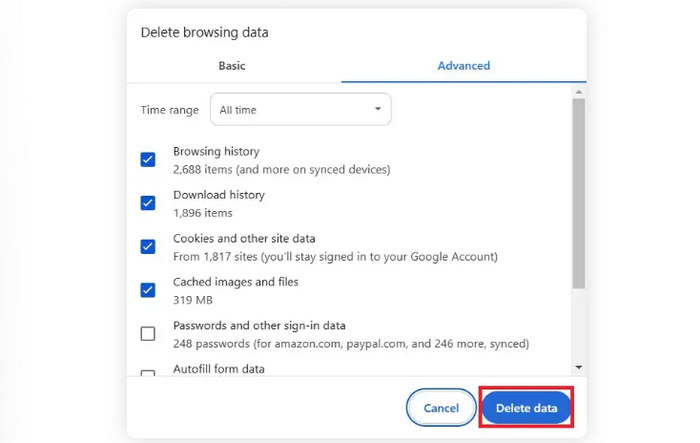Click the "319 MB" cache size text
Viewport: 700px width, 443px height.
[193, 300]
